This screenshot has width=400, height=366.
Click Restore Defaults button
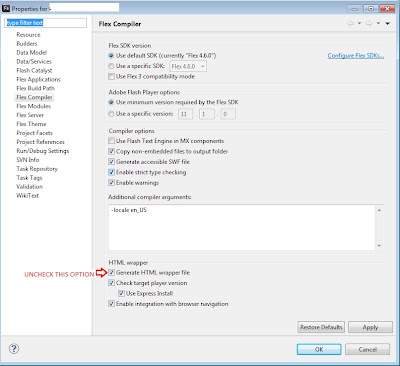click(321, 327)
